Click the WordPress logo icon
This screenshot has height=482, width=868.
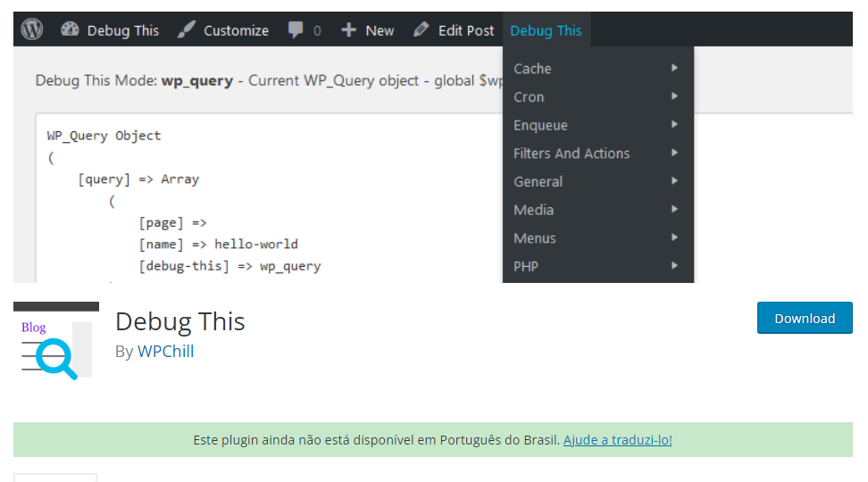tap(32, 29)
